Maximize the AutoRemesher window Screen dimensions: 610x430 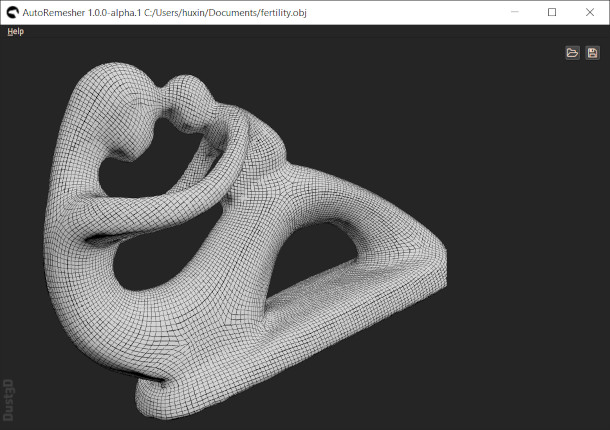[x=552, y=12]
